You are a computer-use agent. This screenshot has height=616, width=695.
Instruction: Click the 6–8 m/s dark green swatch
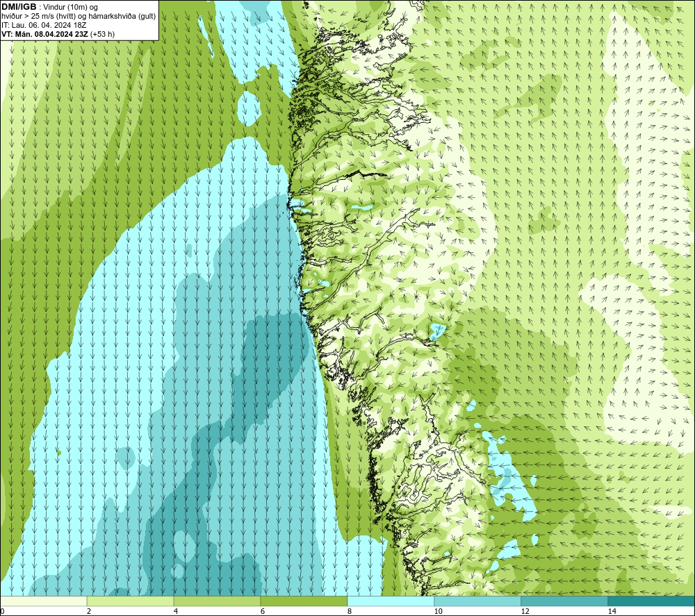(x=304, y=601)
